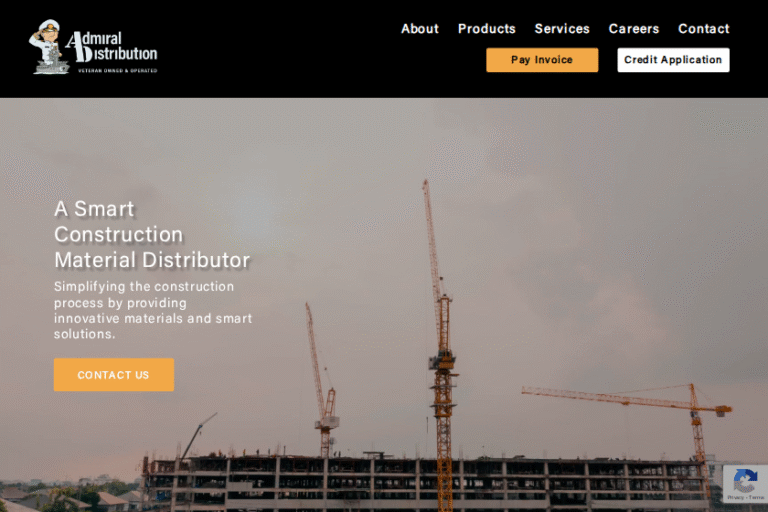Click the Veteran Owned & Operated tagline
The width and height of the screenshot is (768, 512).
(118, 71)
